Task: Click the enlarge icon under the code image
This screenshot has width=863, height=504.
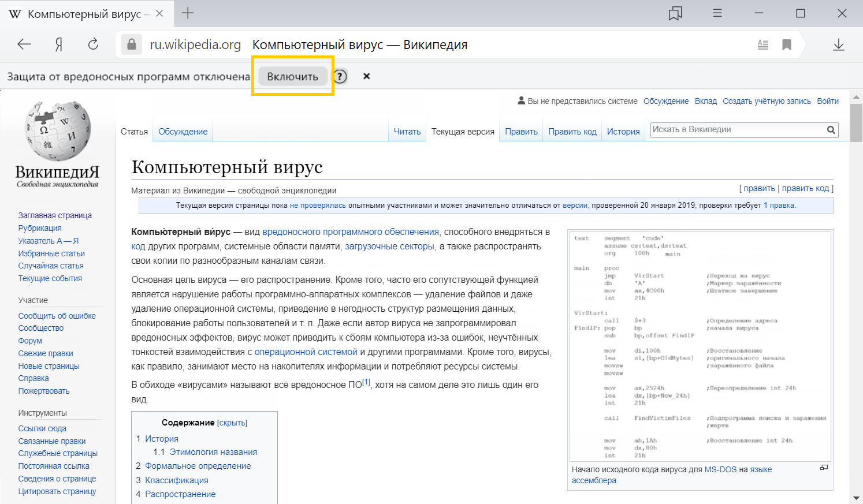Action: (824, 467)
